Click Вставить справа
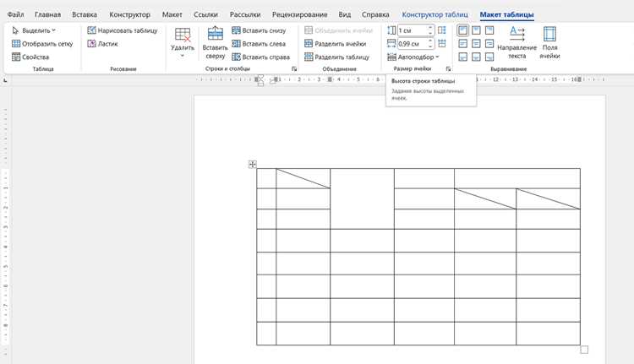 tap(261, 57)
